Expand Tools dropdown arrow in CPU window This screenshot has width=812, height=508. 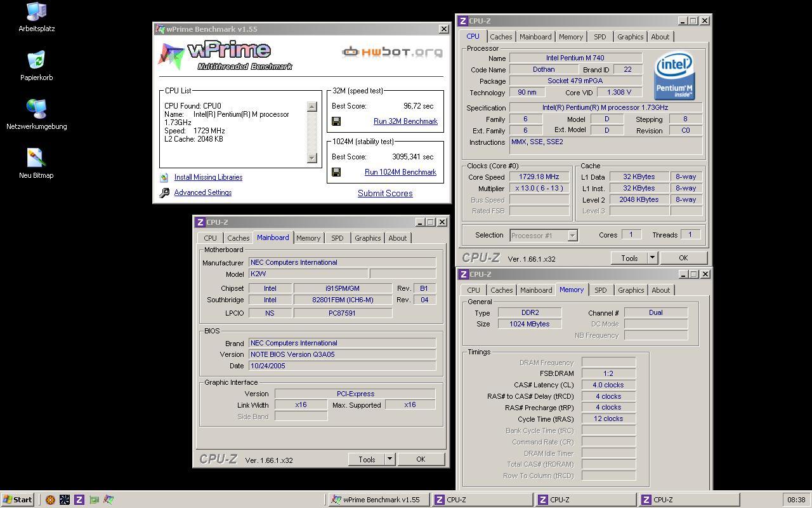point(652,258)
